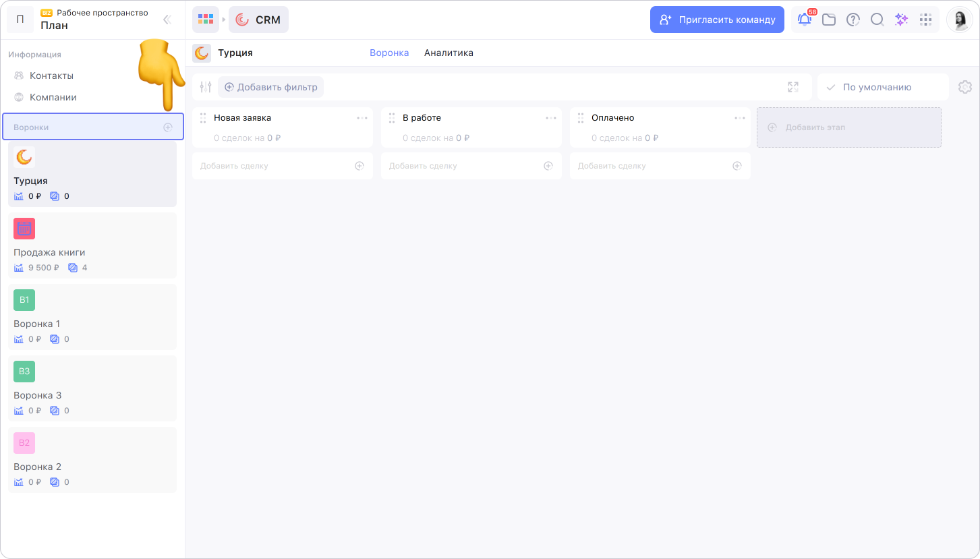The image size is (980, 559).
Task: Open funnel settings gear icon
Action: pos(964,87)
